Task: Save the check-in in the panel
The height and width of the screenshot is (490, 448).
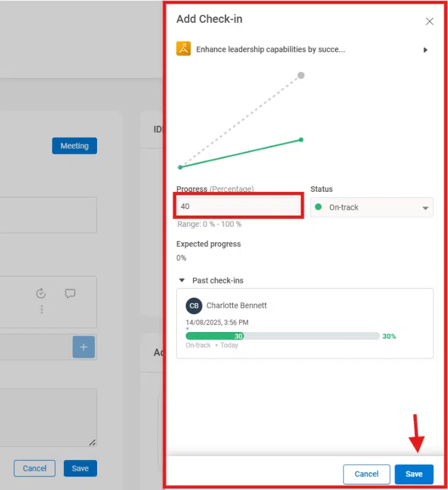Action: click(414, 474)
